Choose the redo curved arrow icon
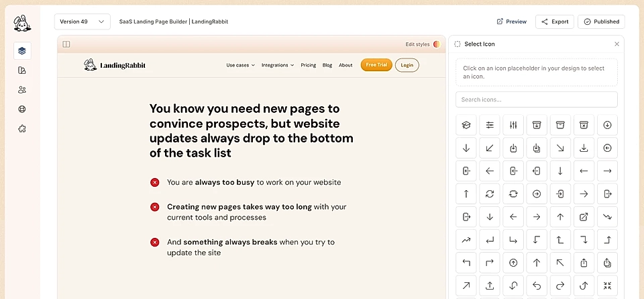644x299 pixels. 560,286
